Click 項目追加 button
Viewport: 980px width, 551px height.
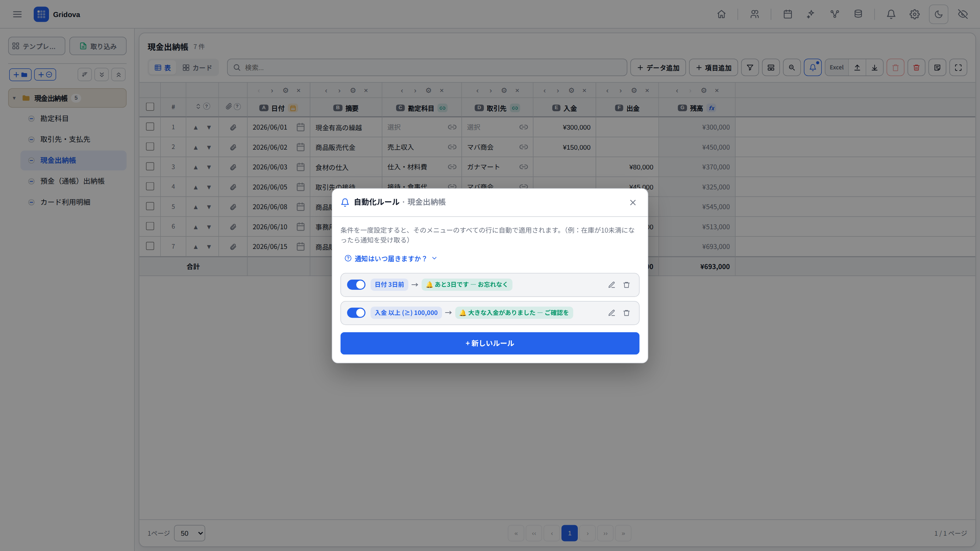point(713,67)
